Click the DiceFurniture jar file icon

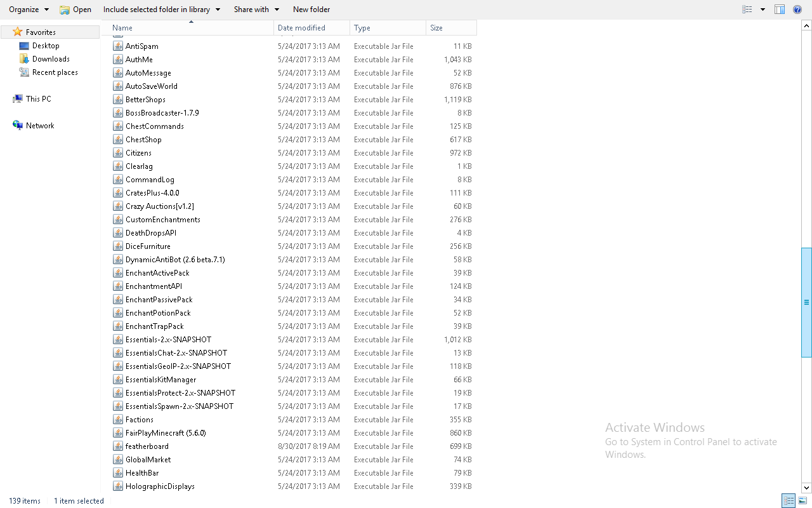pyautogui.click(x=118, y=246)
